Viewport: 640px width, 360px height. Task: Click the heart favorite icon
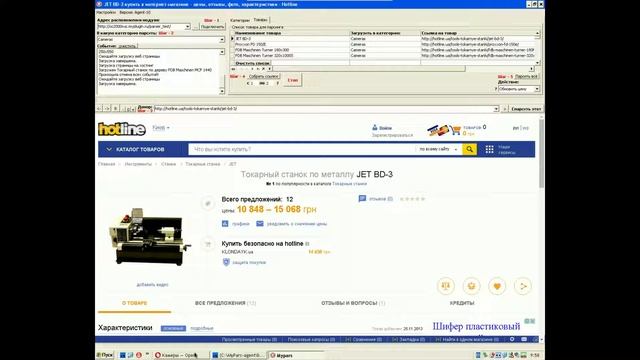(x=497, y=286)
